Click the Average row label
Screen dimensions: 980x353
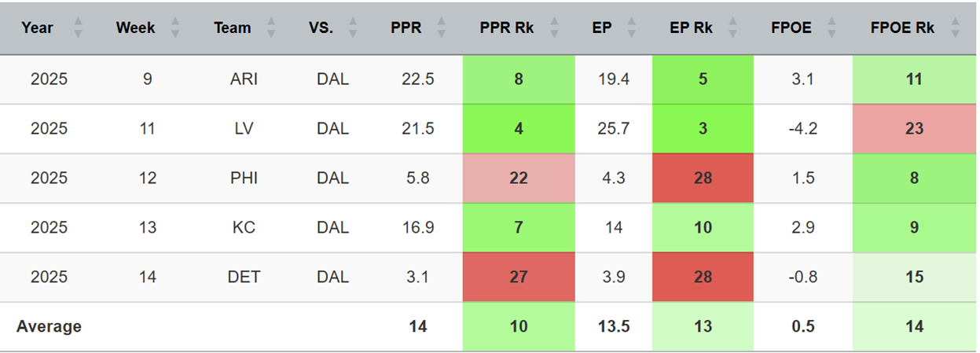[x=49, y=326]
